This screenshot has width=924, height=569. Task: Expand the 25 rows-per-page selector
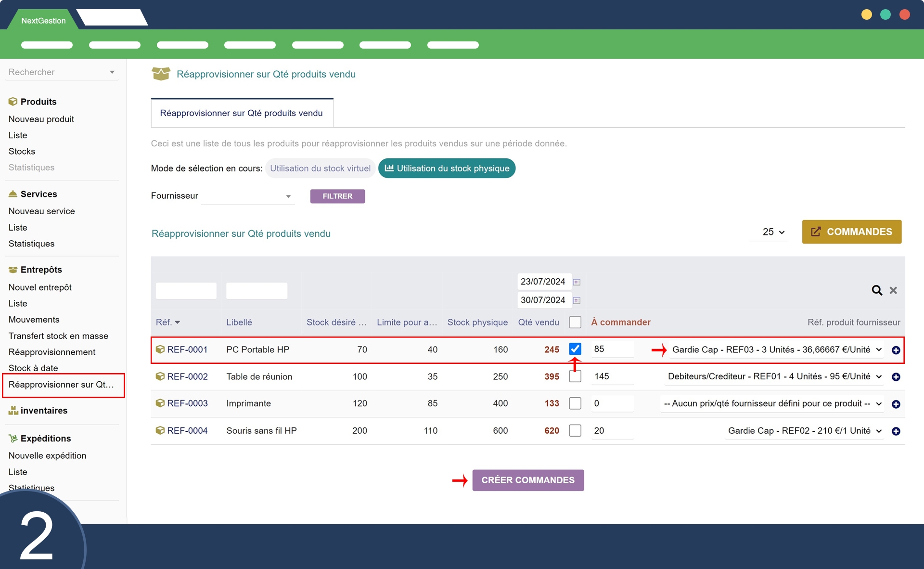pos(773,232)
